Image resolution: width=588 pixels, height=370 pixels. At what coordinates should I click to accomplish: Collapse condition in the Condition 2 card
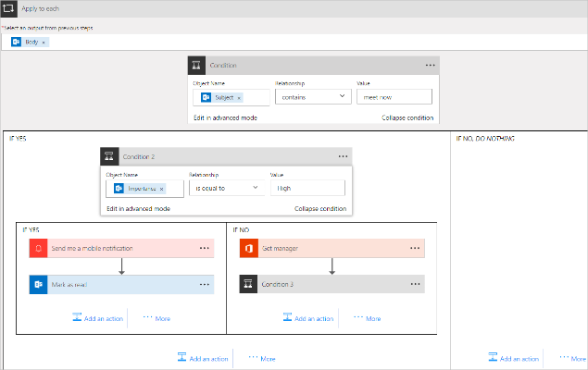pos(320,209)
